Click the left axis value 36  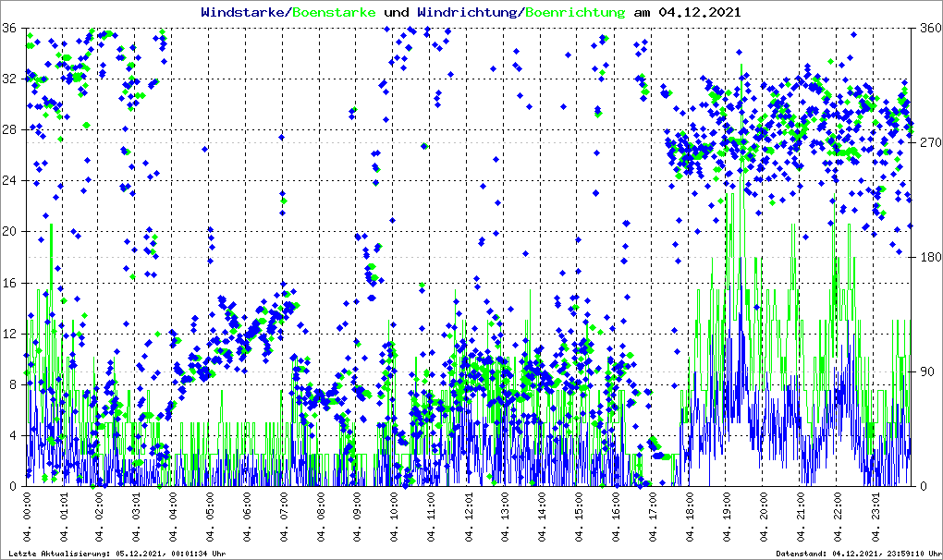tap(9, 29)
